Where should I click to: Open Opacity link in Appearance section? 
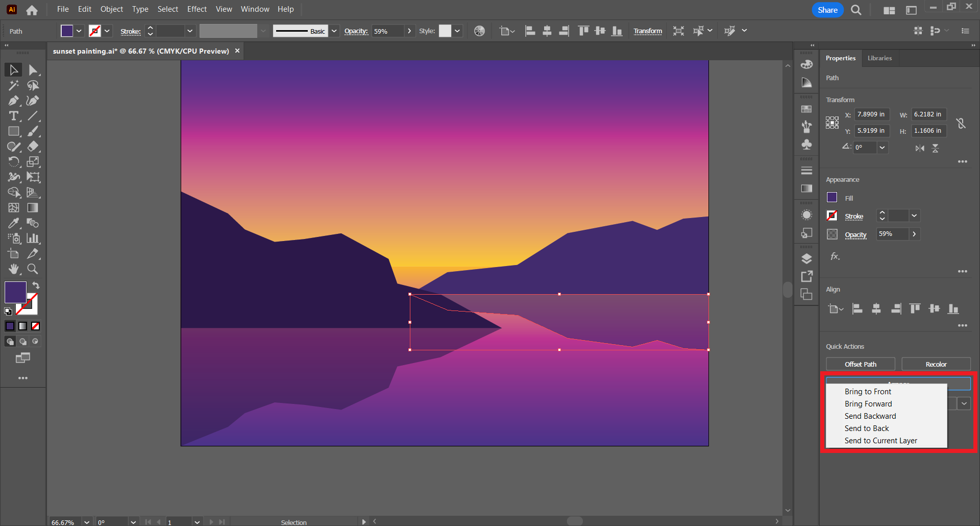[x=855, y=235]
